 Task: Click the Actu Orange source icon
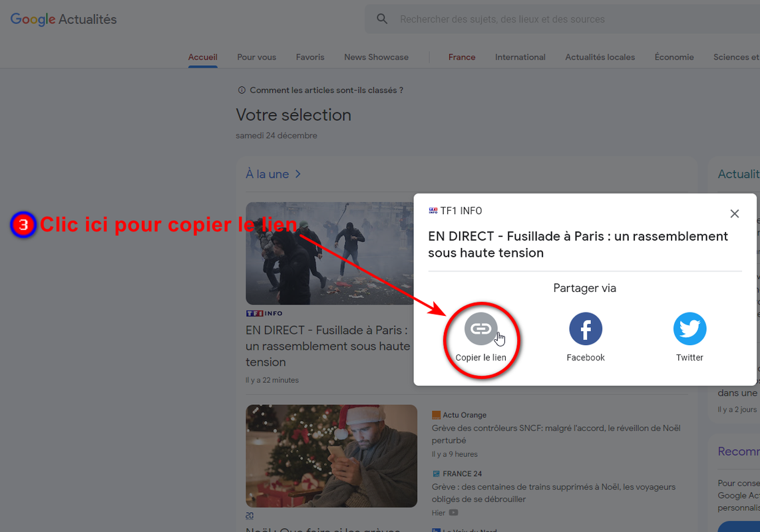(x=436, y=415)
